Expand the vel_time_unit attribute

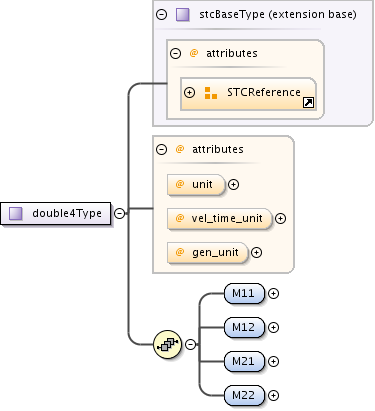(x=280, y=218)
